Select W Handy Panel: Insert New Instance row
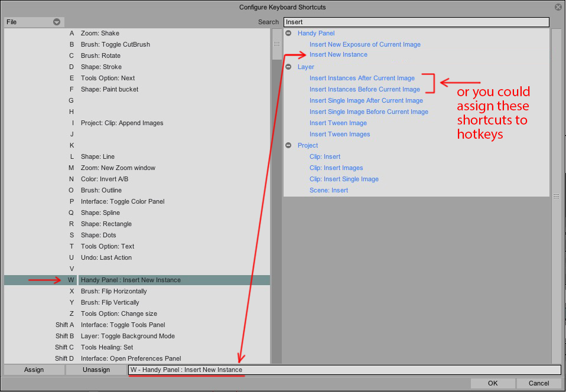The height and width of the screenshot is (392, 566). pos(137,280)
